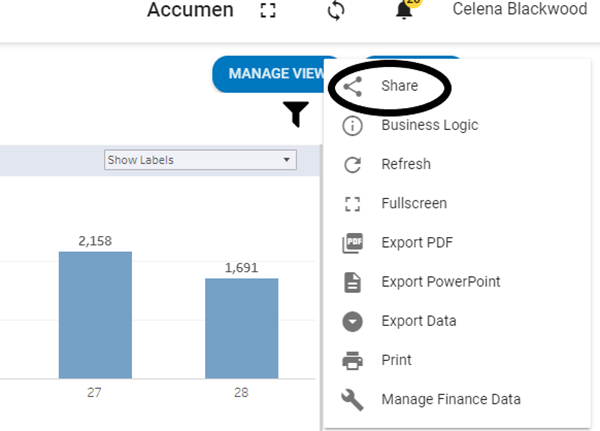Click the bar labeled 2,158
Viewport: 600px width, 431px height.
(x=95, y=314)
